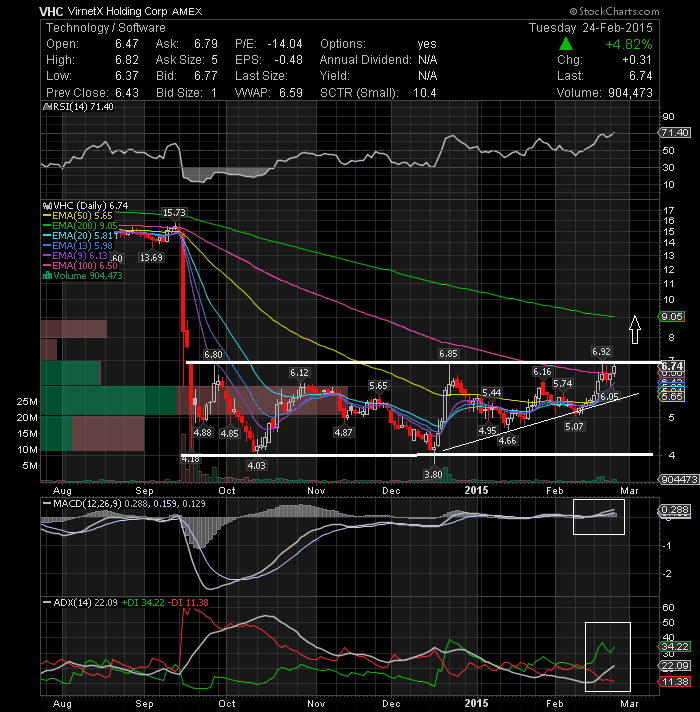Viewport: 700px width, 712px height.
Task: Click the Bid 6.77 value
Action: pyautogui.click(x=206, y=75)
